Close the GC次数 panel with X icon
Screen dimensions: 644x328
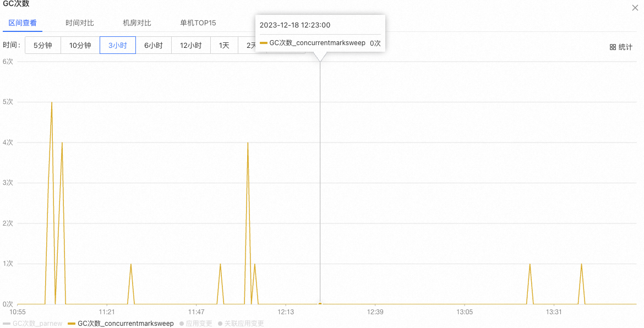pyautogui.click(x=635, y=7)
